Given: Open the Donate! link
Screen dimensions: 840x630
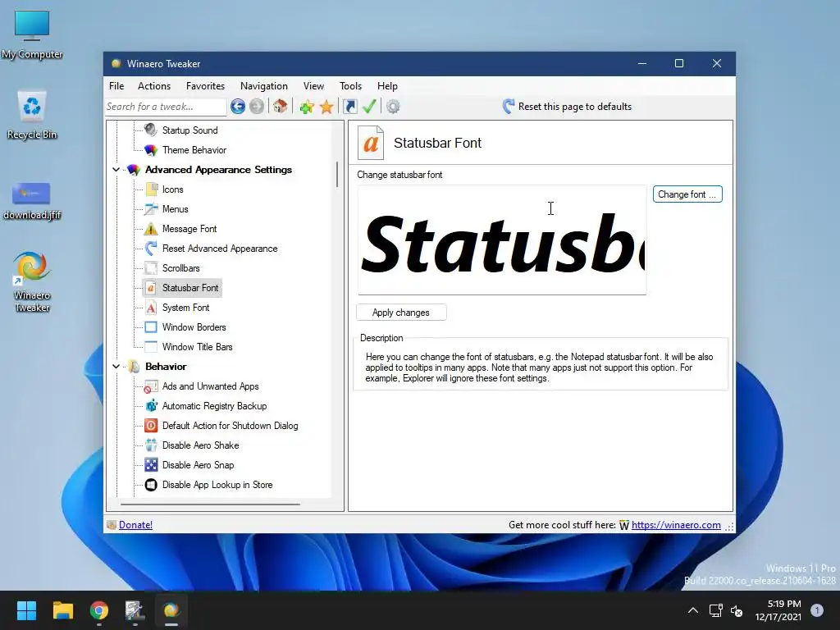Looking at the screenshot, I should [x=135, y=525].
